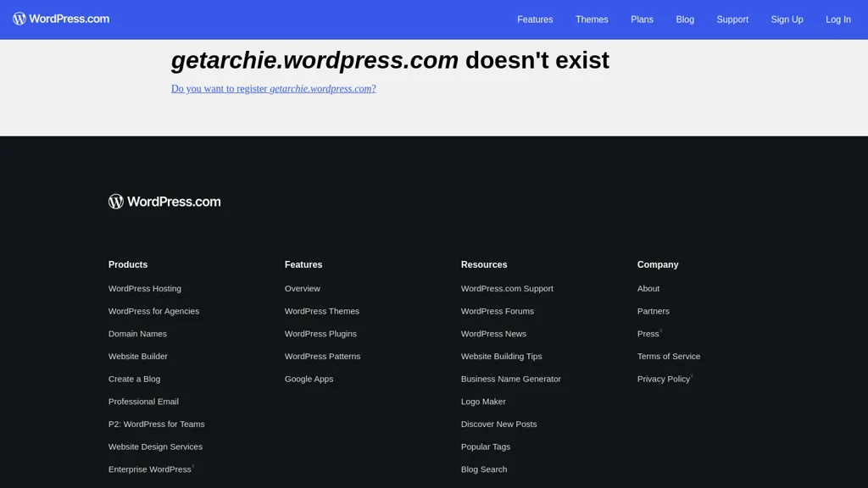Open the Privacy Policy link

point(663,380)
